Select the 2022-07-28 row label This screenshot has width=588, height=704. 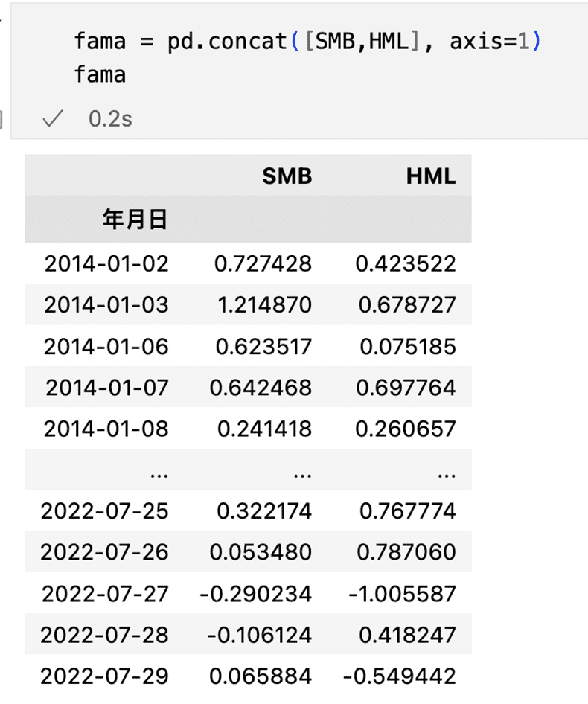pyautogui.click(x=105, y=635)
